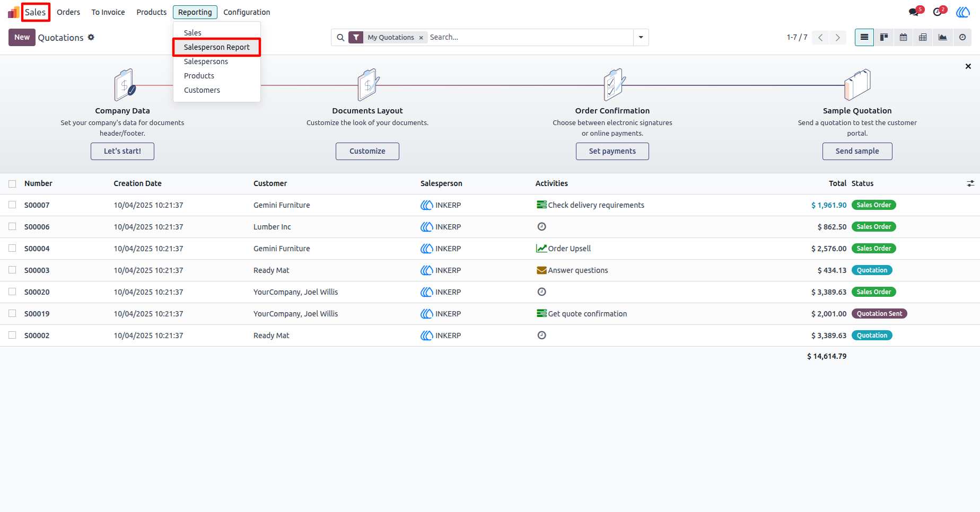Click into the Search field

(530, 37)
